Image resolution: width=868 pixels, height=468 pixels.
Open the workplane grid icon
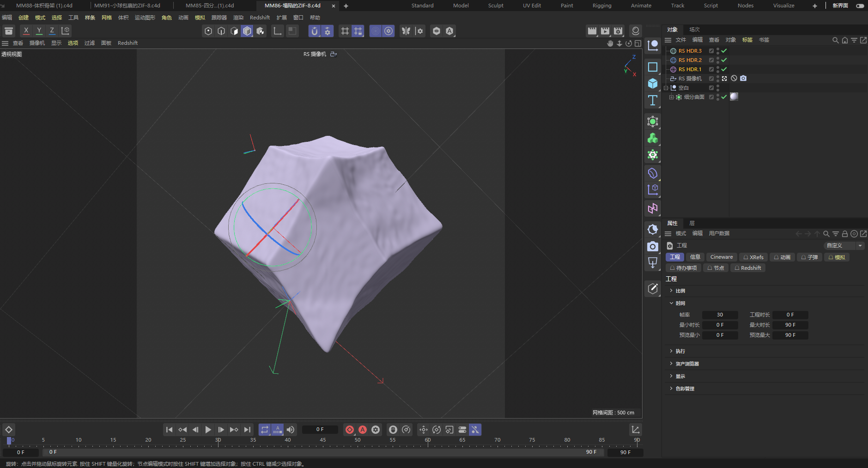point(345,31)
